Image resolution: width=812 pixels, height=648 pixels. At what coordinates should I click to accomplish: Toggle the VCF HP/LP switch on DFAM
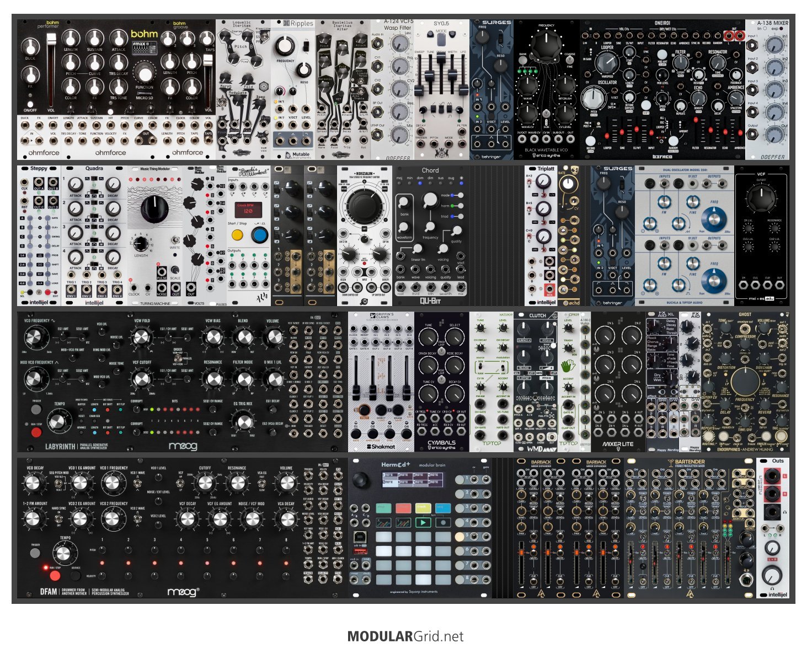point(181,482)
